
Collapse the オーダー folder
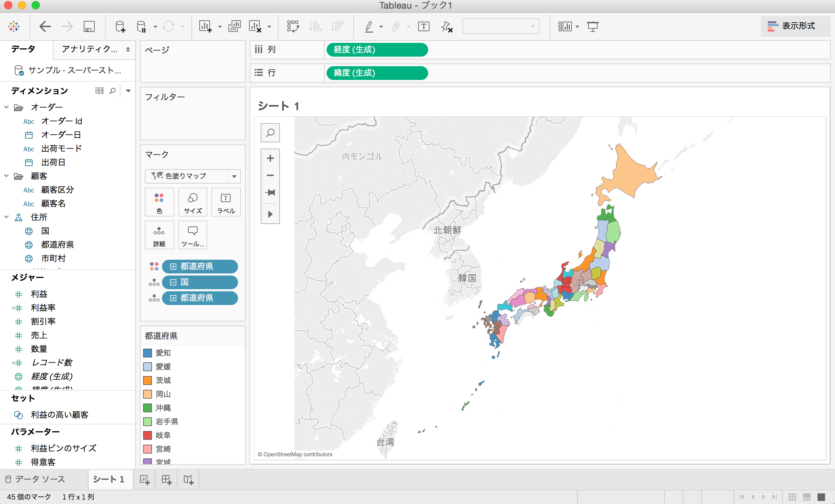[x=6, y=107]
